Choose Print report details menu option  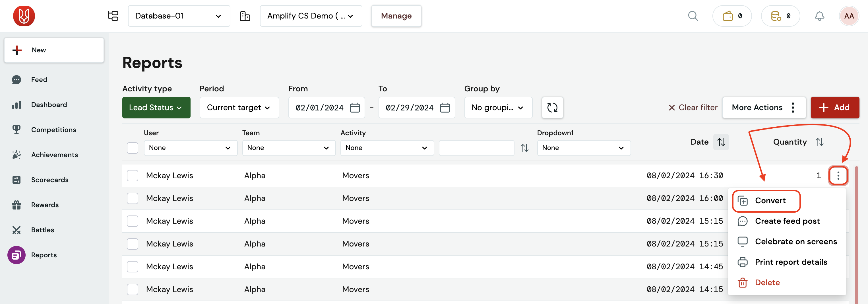pos(787,262)
